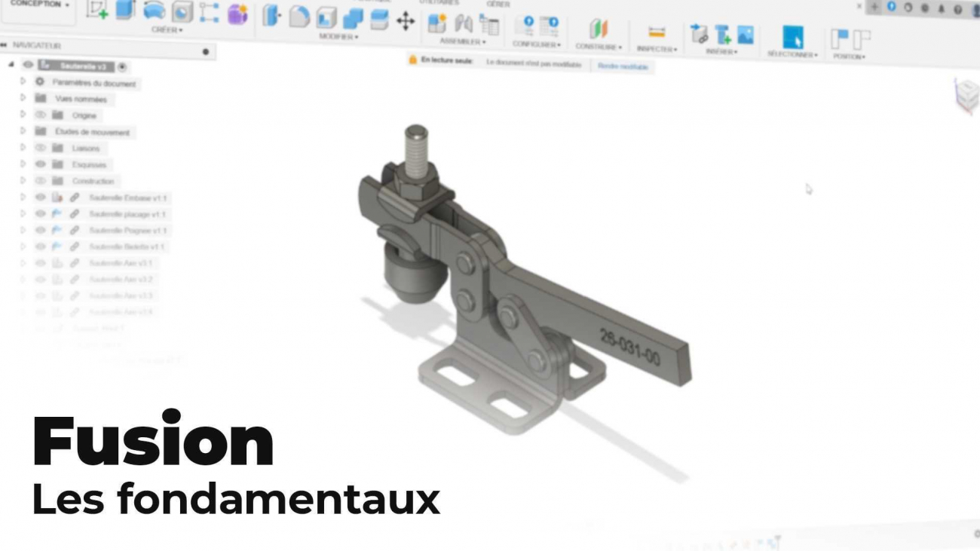Expand the Paramètres du document node
The height and width of the screenshot is (551, 980).
tap(23, 81)
